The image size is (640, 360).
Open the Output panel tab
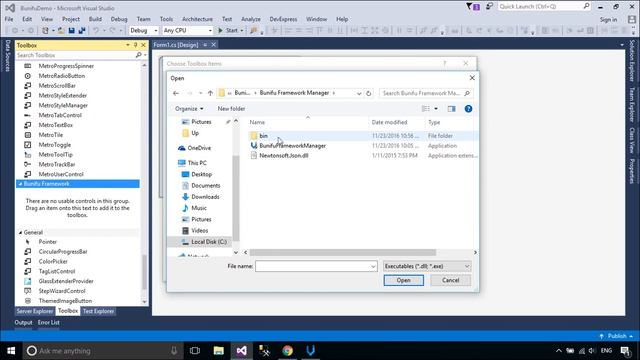coord(23,322)
